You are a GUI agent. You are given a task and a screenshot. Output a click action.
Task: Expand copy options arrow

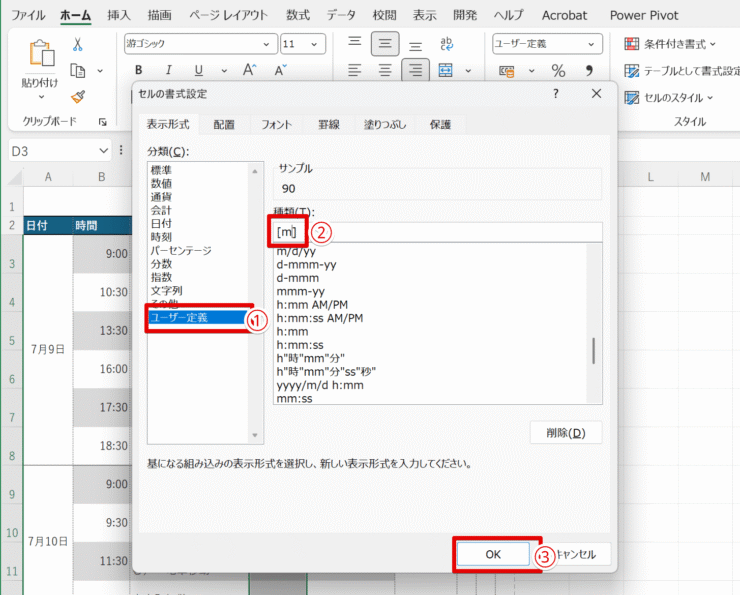point(100,71)
